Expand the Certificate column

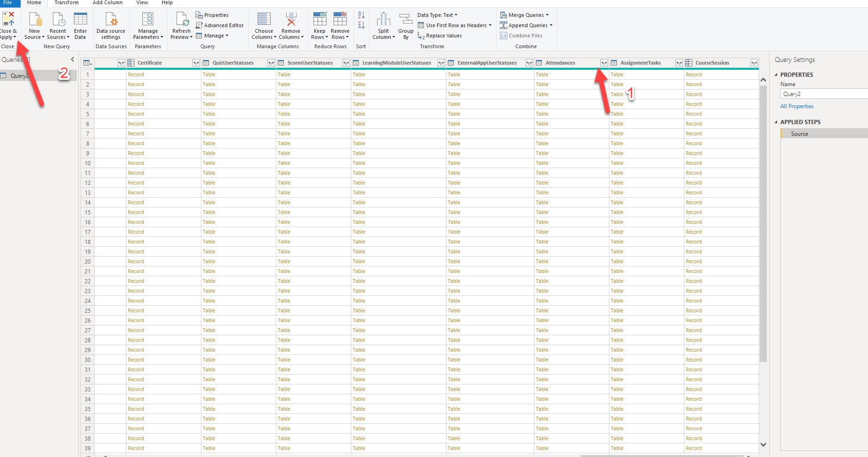[196, 63]
